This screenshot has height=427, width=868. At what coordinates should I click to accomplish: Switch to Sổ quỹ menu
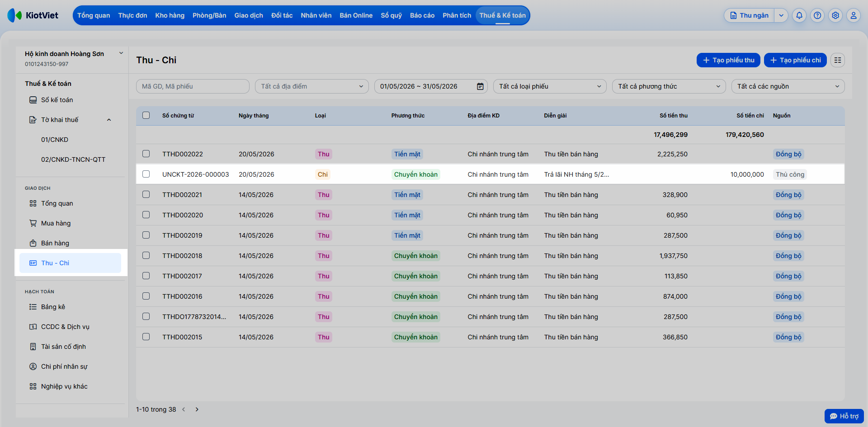tap(391, 15)
